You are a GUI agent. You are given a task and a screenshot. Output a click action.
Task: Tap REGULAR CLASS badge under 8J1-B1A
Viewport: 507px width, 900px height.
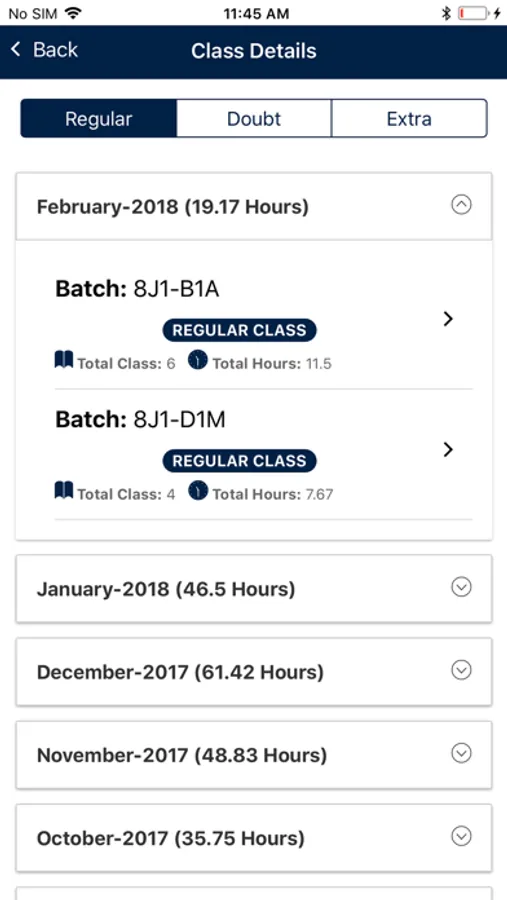click(x=239, y=331)
